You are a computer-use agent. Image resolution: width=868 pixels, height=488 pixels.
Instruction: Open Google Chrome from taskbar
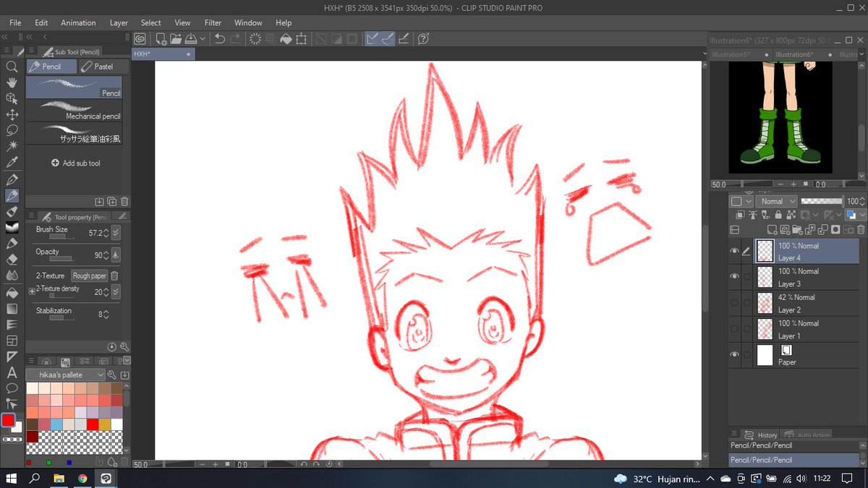82,479
